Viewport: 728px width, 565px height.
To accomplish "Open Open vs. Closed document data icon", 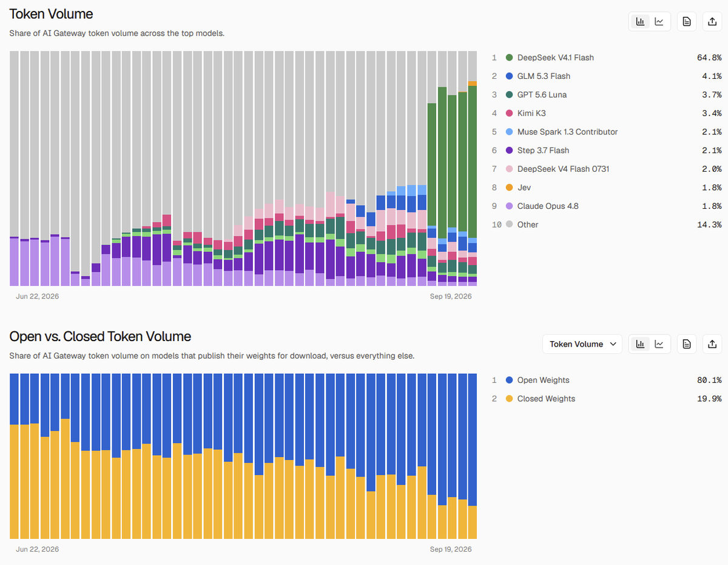I will (687, 344).
